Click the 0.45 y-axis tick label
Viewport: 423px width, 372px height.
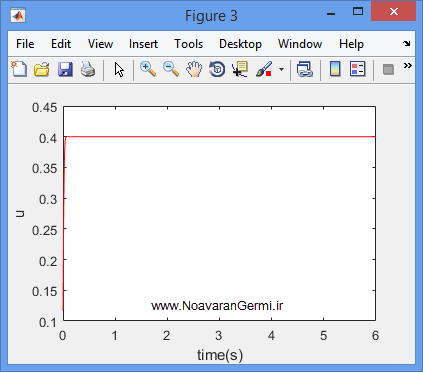45,108
